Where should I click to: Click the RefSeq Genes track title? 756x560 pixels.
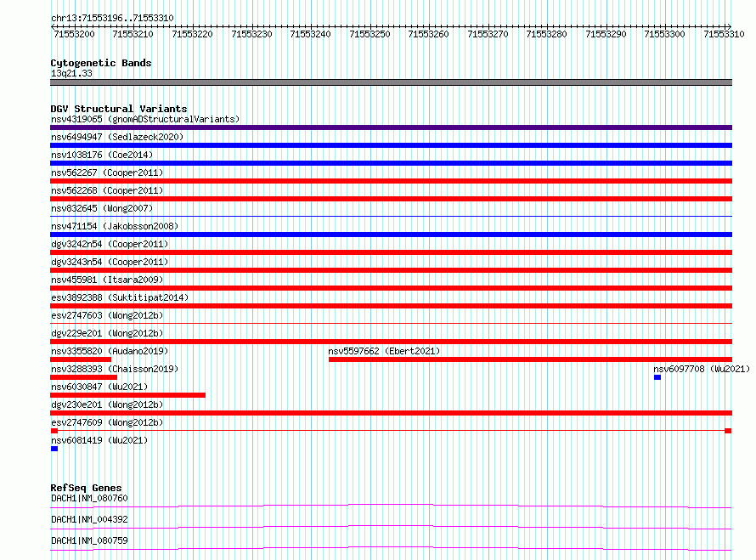click(86, 488)
